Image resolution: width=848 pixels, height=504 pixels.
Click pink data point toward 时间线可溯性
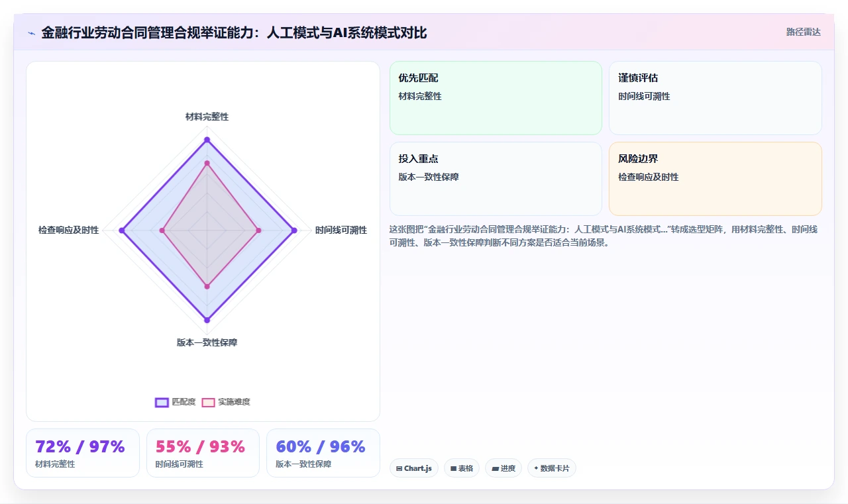(x=258, y=230)
